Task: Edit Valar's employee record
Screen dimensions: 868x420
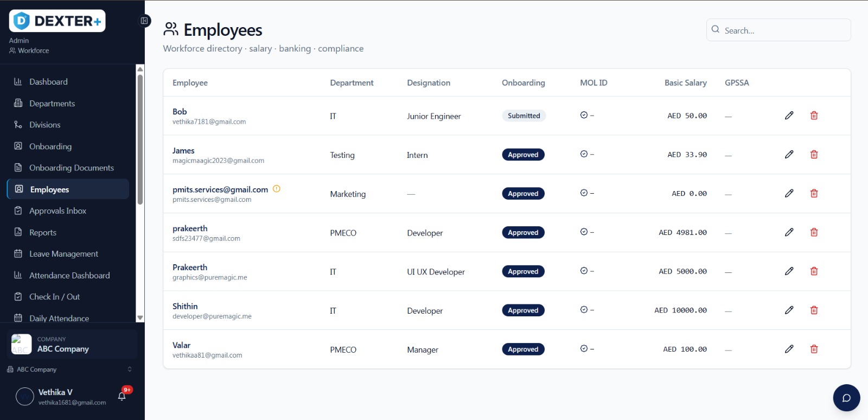Action: pyautogui.click(x=789, y=349)
